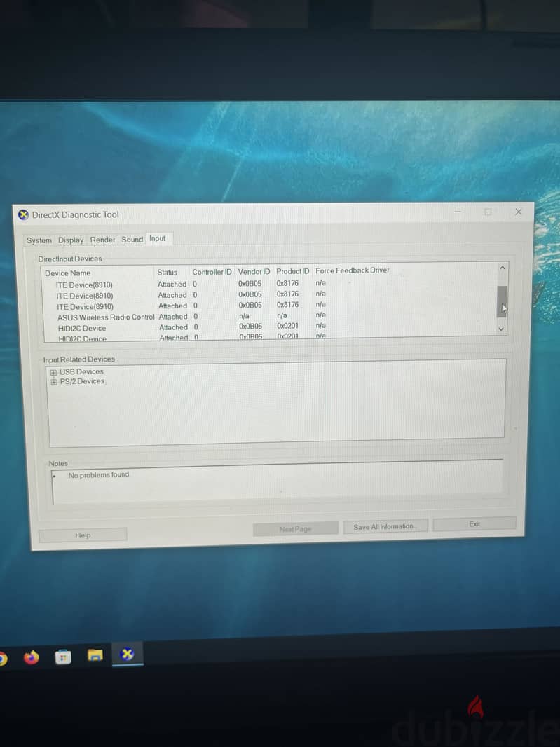560x747 pixels.
Task: Click the device list scroll down arrow
Action: point(501,329)
